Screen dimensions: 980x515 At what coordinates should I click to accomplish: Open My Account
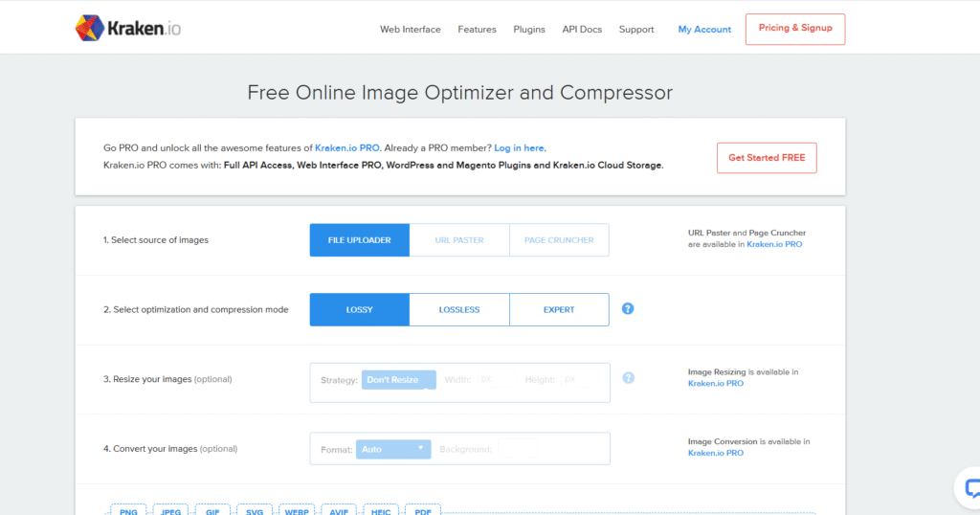[x=704, y=30]
